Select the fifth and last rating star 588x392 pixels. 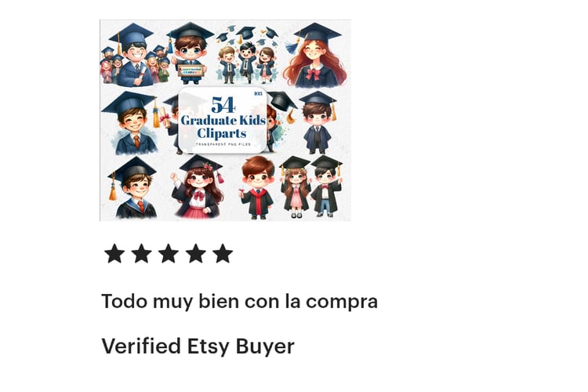click(x=223, y=253)
